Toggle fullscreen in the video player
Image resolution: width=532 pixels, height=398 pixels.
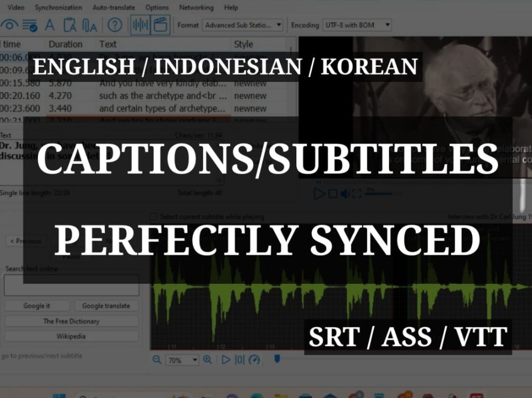[356, 193]
